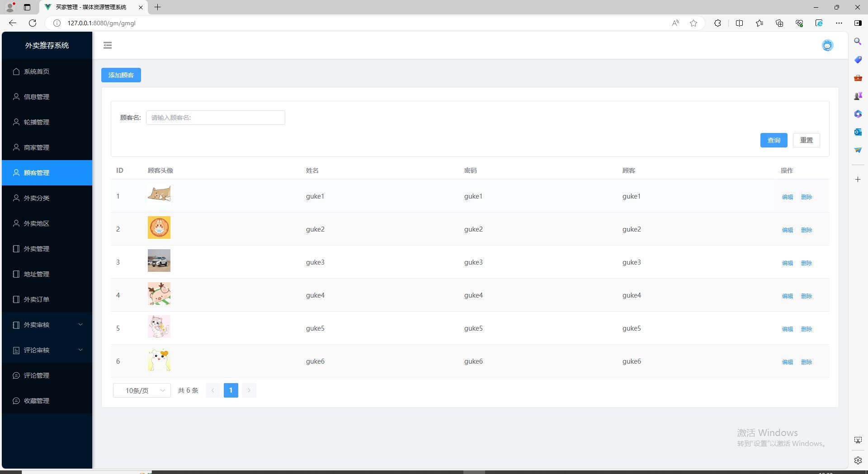Edit customer guke5 via 编辑 link

pyautogui.click(x=788, y=329)
